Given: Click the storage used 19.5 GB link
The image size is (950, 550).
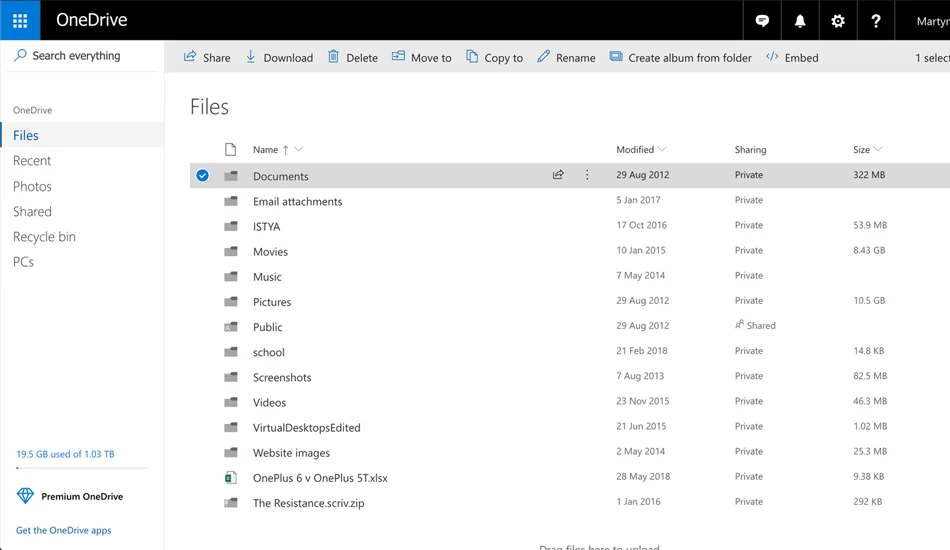Looking at the screenshot, I should [x=65, y=454].
